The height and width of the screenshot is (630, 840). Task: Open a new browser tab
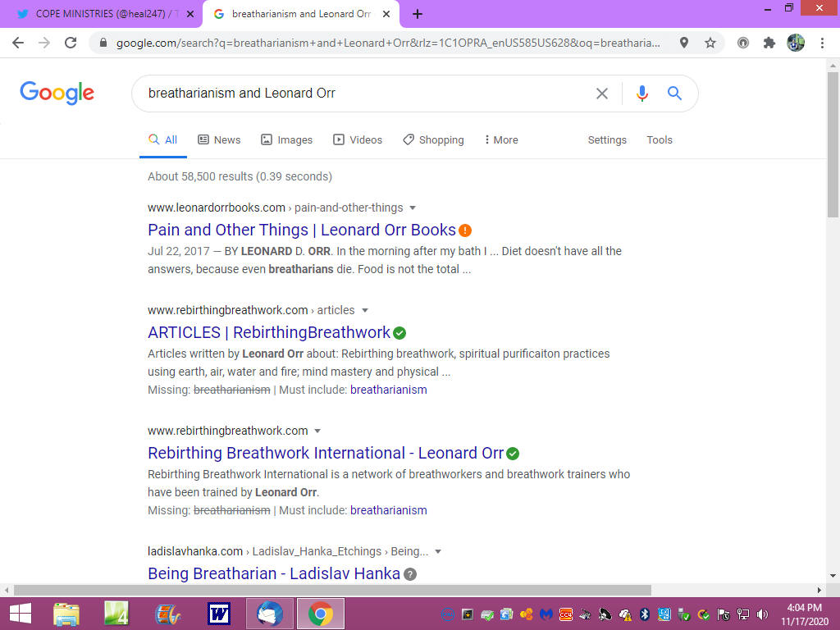click(418, 15)
